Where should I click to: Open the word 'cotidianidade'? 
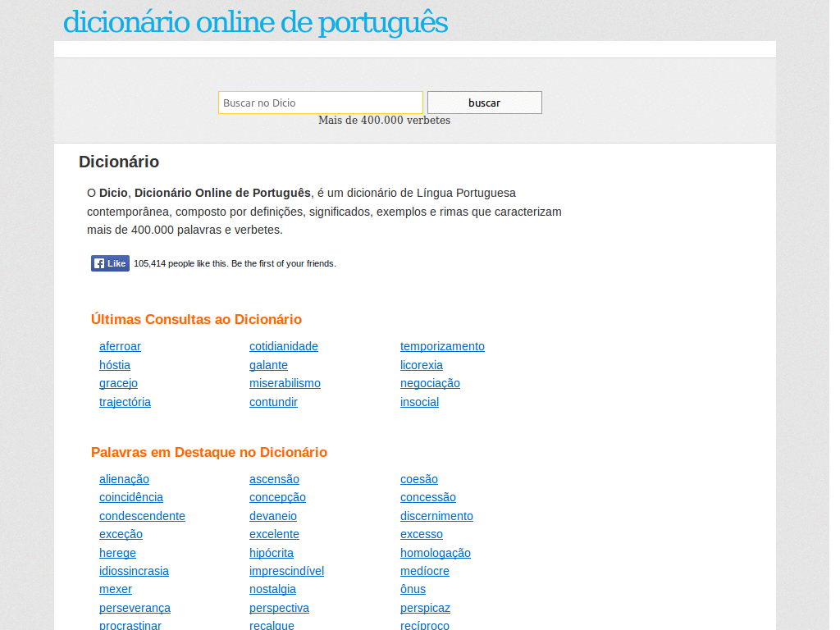[x=283, y=346]
